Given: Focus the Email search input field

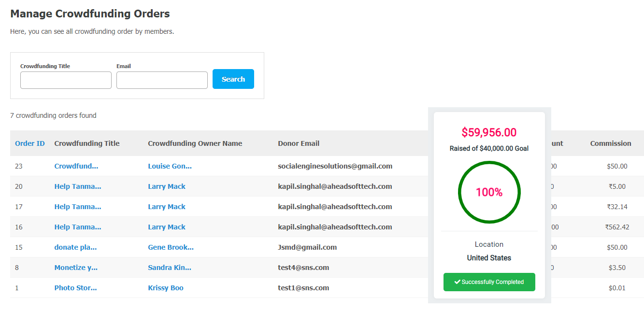Looking at the screenshot, I should tap(162, 80).
